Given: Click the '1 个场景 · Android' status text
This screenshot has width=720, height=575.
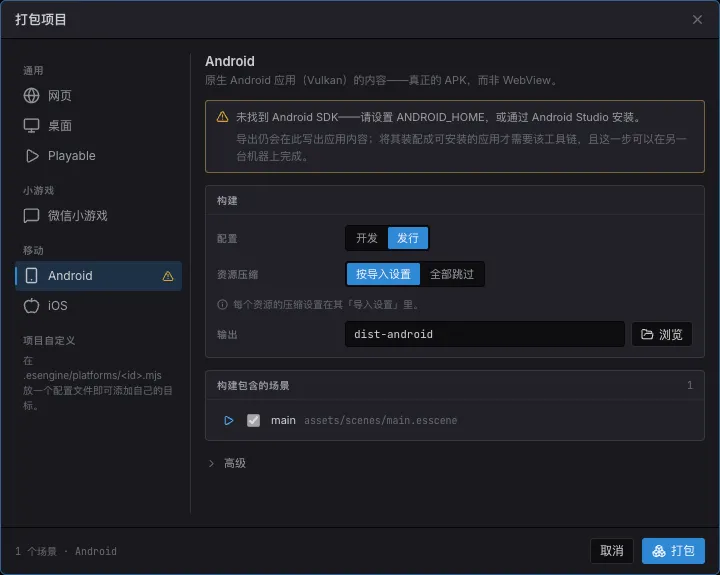Looking at the screenshot, I should (66, 551).
